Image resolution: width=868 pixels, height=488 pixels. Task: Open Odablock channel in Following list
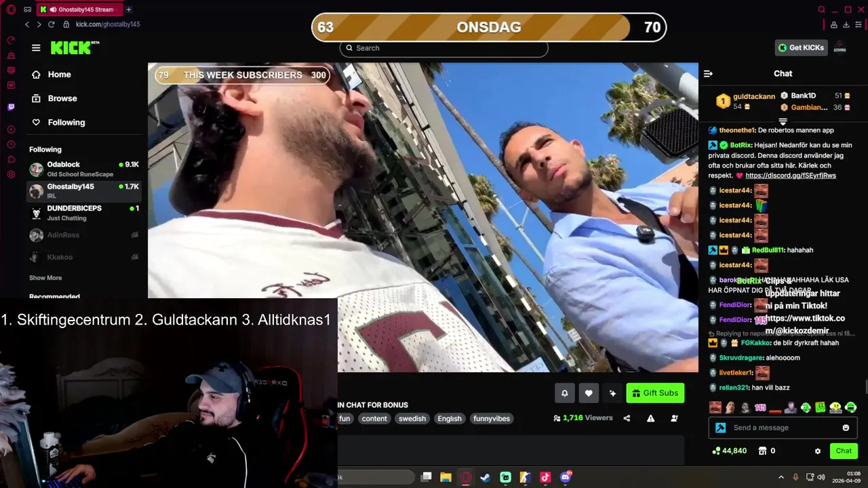click(x=84, y=169)
